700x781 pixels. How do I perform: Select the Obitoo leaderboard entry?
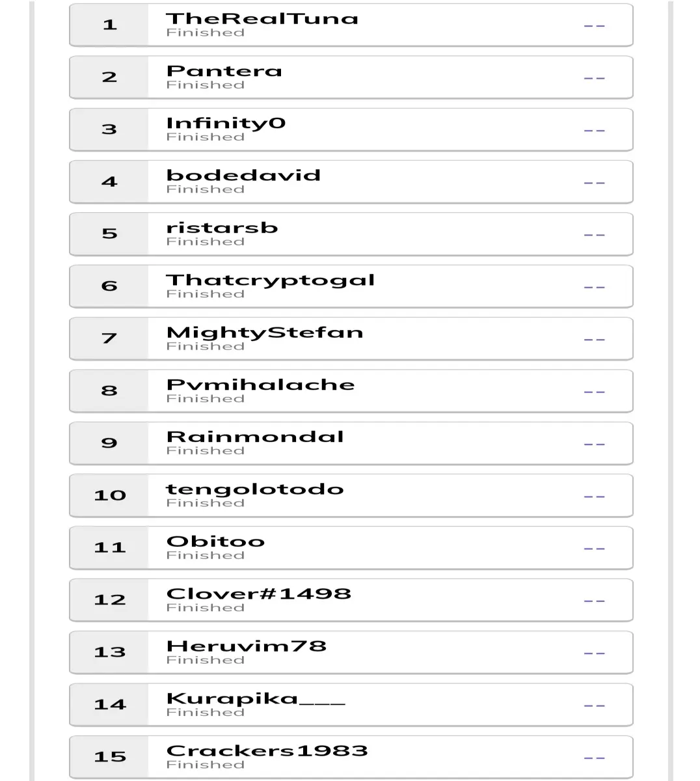(351, 547)
